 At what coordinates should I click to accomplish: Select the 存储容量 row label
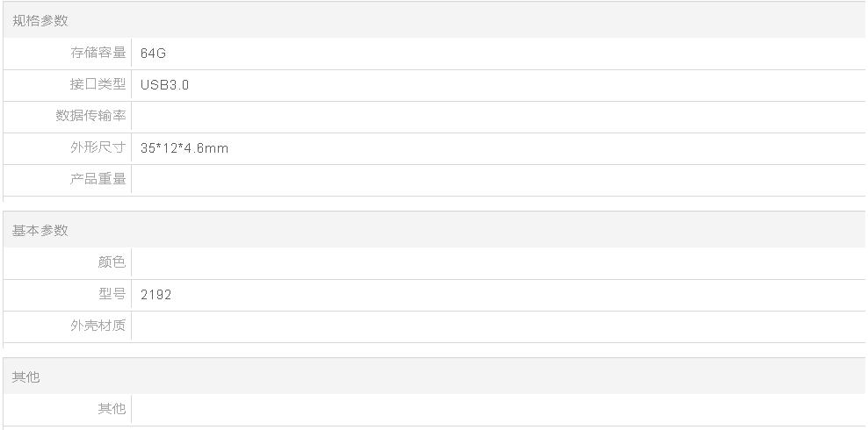point(98,53)
